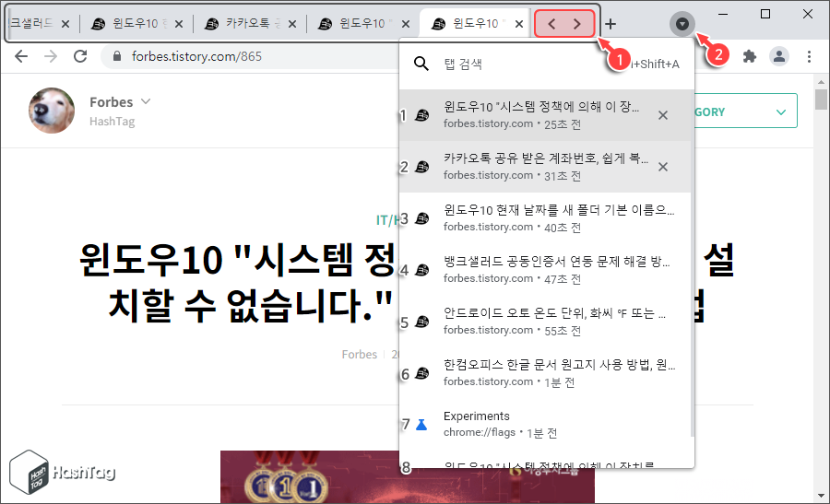Select result 카카오톡 공유 받은 계좌번호
The height and width of the screenshot is (504, 830).
click(x=546, y=167)
